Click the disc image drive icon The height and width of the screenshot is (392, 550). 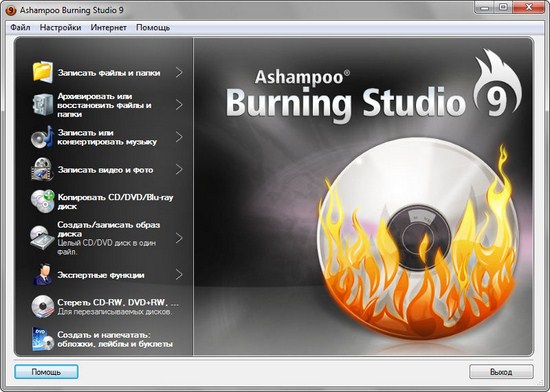click(x=43, y=238)
